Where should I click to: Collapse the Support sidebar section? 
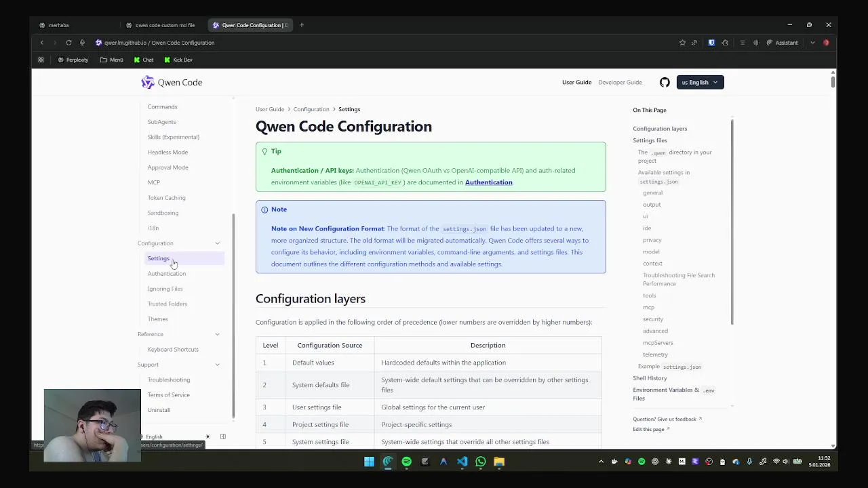click(x=217, y=365)
